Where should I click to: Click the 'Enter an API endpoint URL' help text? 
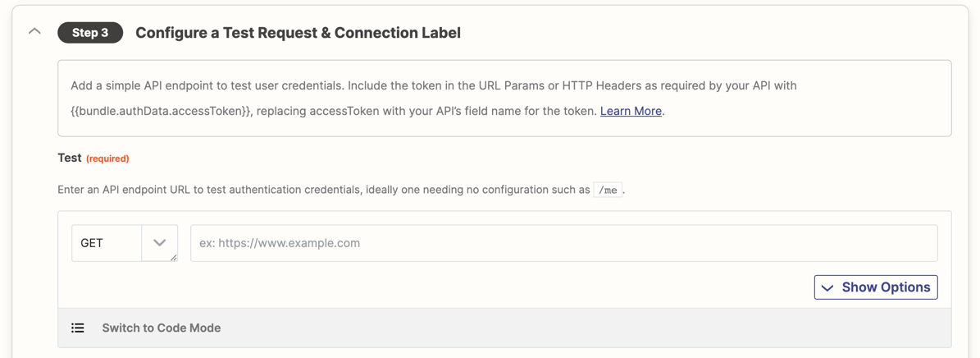coord(341,189)
